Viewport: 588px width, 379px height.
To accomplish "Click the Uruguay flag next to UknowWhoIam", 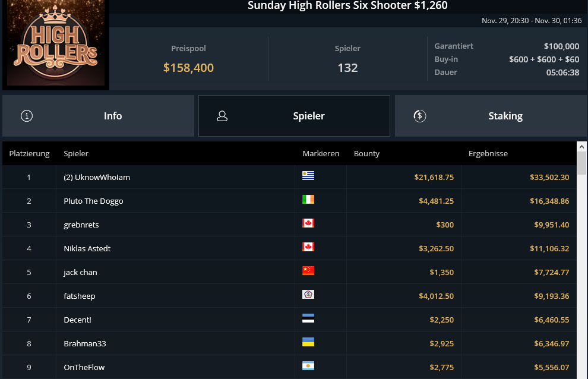I will click(x=308, y=176).
